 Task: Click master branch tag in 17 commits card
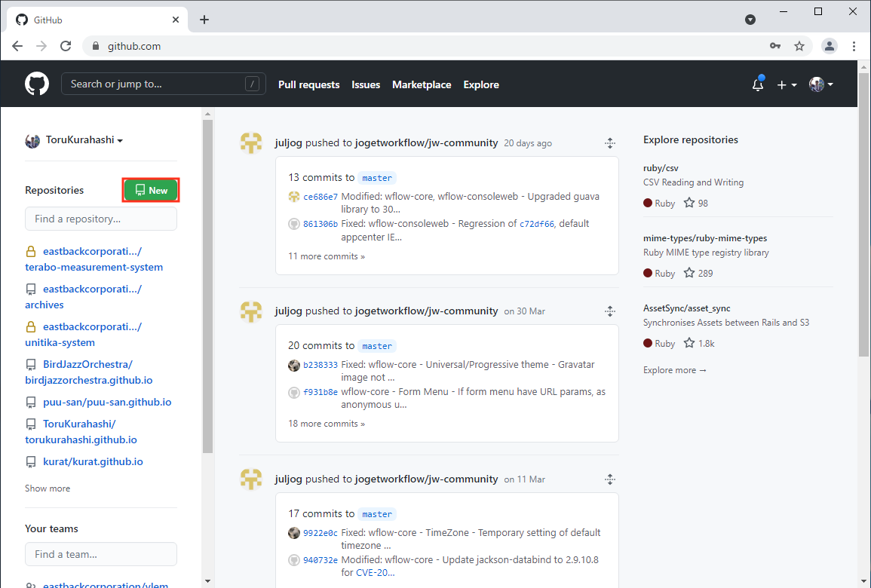pyautogui.click(x=377, y=514)
